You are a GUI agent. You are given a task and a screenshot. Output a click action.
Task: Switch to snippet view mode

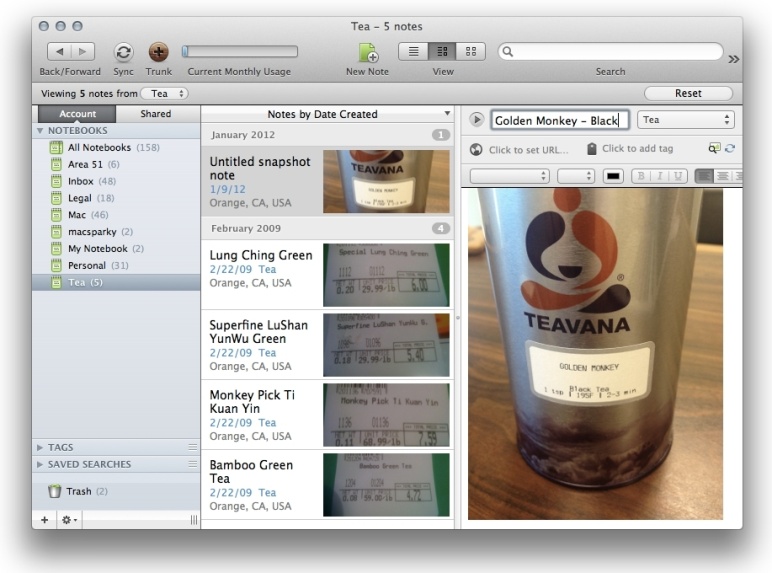(x=442, y=51)
